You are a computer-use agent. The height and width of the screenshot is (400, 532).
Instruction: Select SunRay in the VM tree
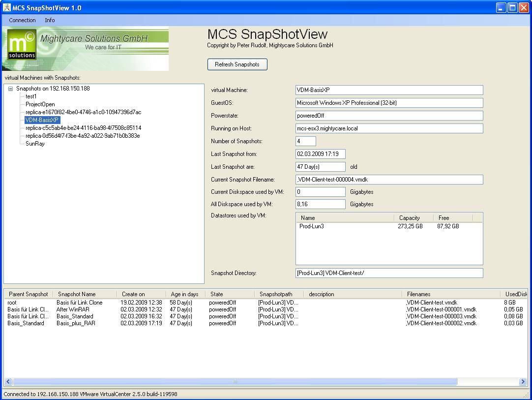[35, 143]
